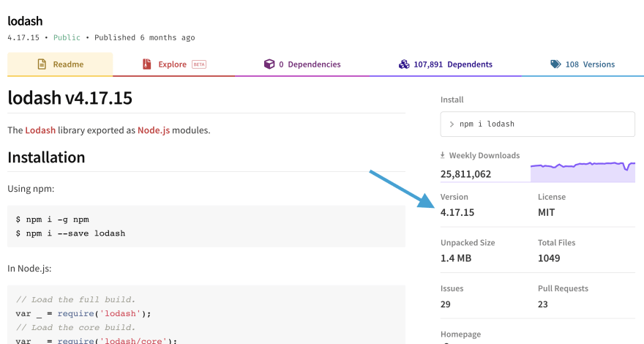
Task: Click the Versions tags icon
Action: (555, 64)
